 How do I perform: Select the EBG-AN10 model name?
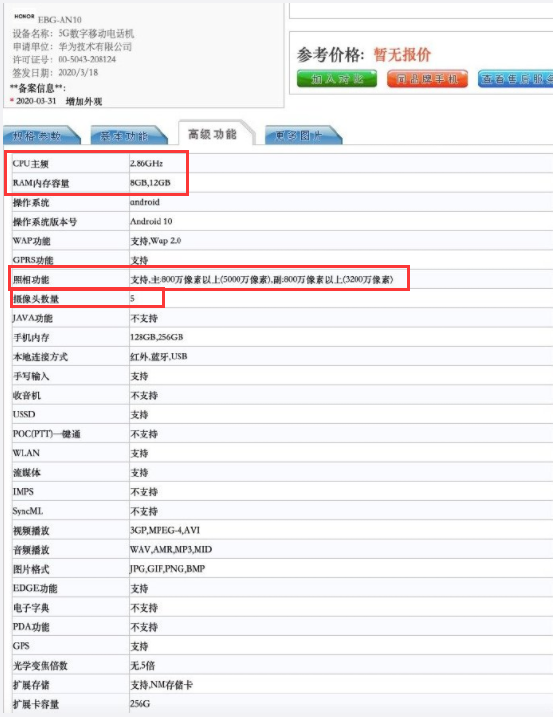click(59, 20)
